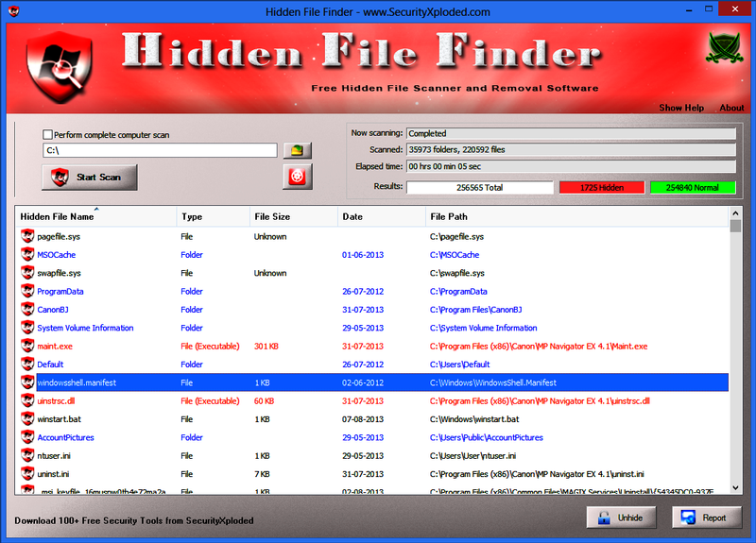Click the Report button

[706, 518]
